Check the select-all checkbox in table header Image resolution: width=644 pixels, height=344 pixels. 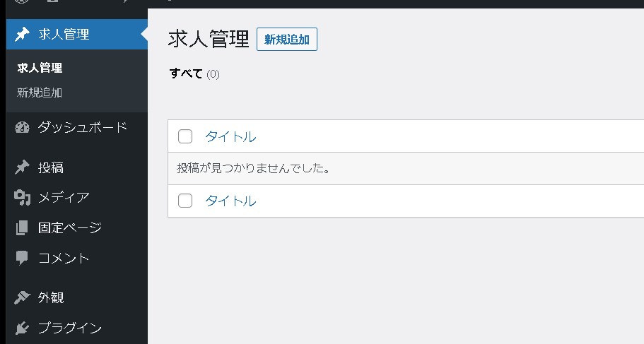tap(185, 136)
